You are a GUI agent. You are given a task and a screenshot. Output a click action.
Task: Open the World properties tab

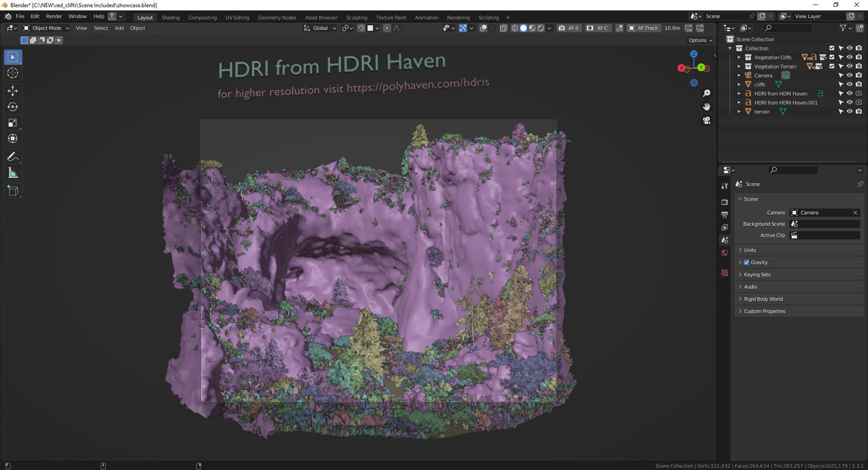pyautogui.click(x=725, y=253)
